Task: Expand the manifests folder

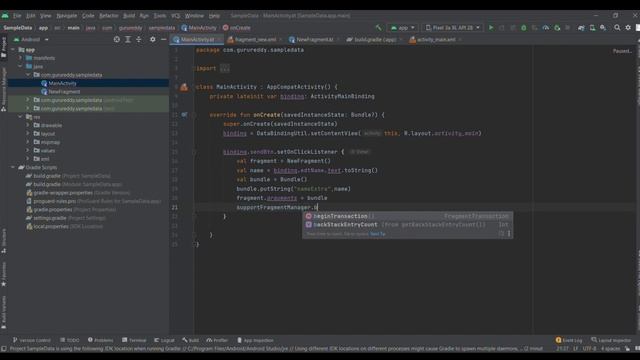Action: (x=20, y=58)
